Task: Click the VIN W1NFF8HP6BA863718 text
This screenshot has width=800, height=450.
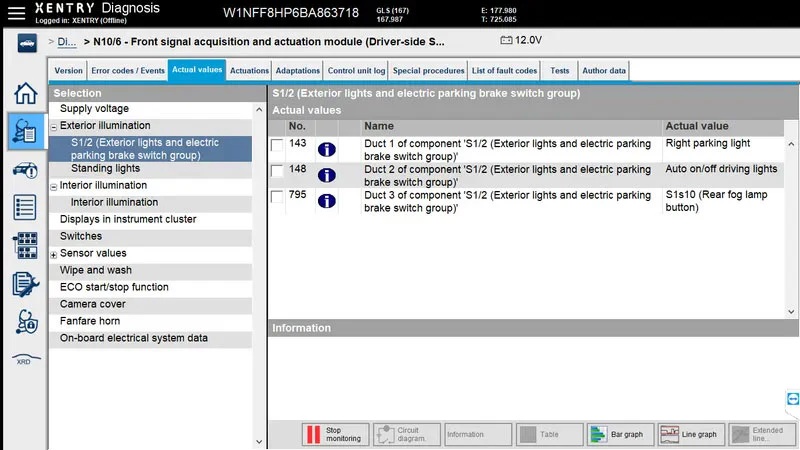Action: click(291, 13)
